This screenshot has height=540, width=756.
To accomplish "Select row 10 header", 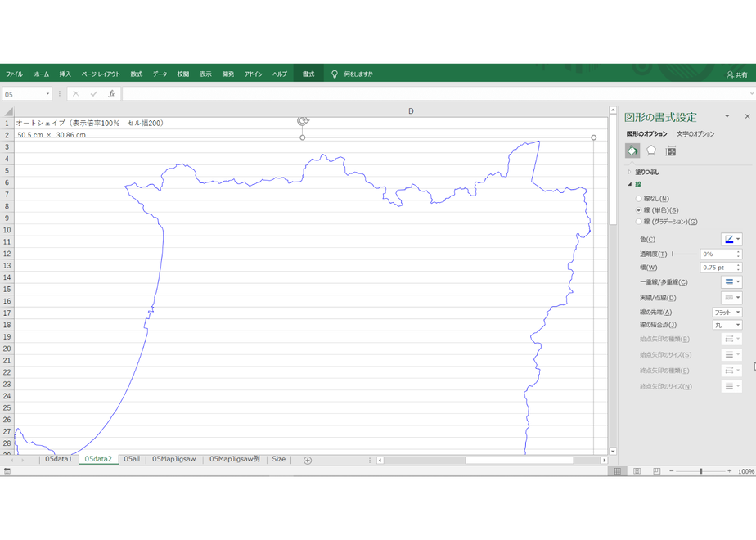I will tap(7, 230).
